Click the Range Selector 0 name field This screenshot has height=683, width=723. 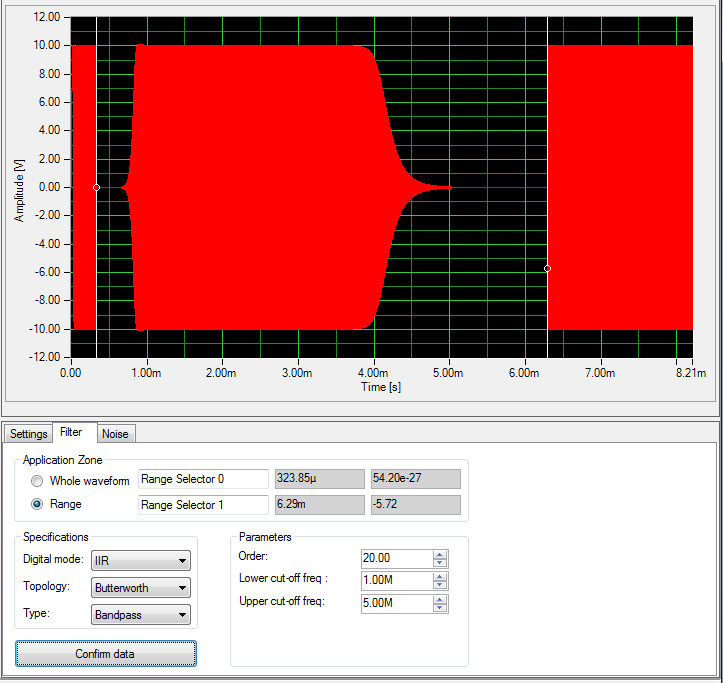203,480
